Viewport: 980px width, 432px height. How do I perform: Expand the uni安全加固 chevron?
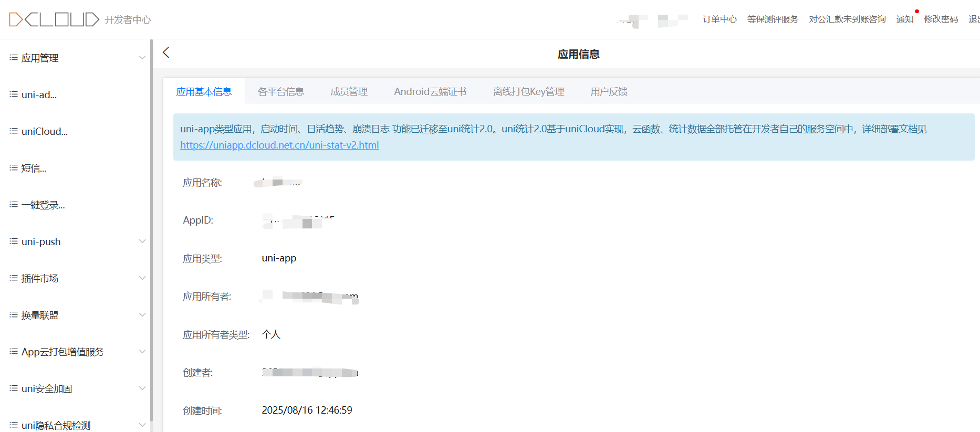pos(142,388)
